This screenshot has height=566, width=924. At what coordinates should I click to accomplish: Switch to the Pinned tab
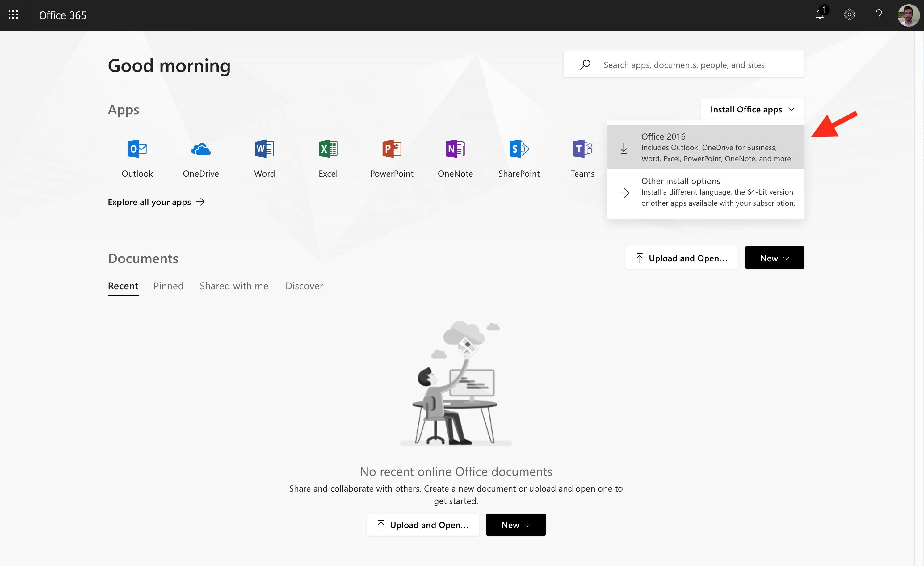click(x=168, y=286)
